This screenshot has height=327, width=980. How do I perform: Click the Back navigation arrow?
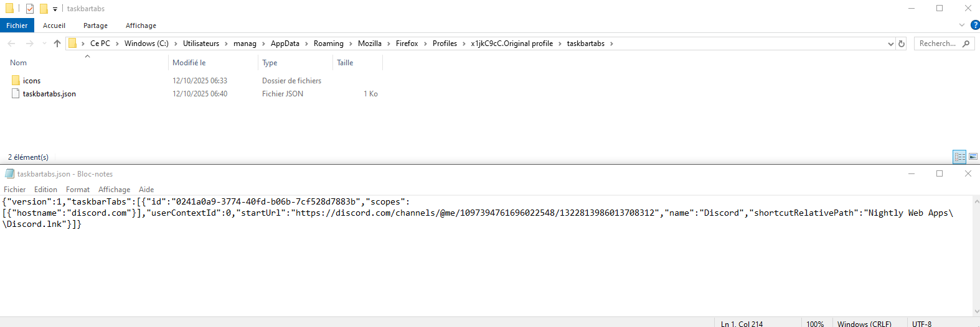point(11,44)
